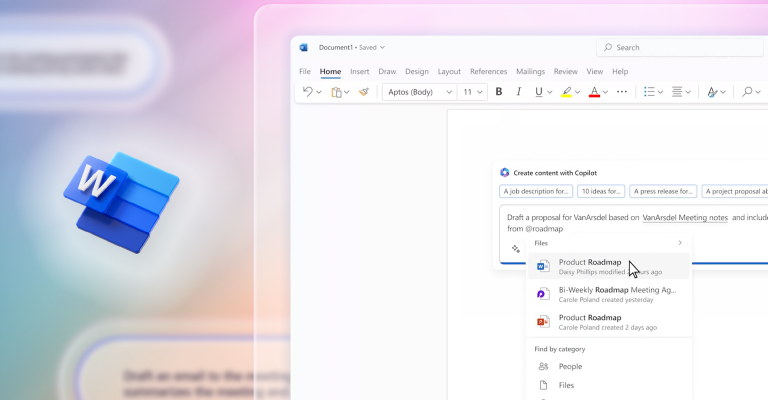Switch to the Draw tab
Screen dimensions: 768x400
click(x=387, y=71)
